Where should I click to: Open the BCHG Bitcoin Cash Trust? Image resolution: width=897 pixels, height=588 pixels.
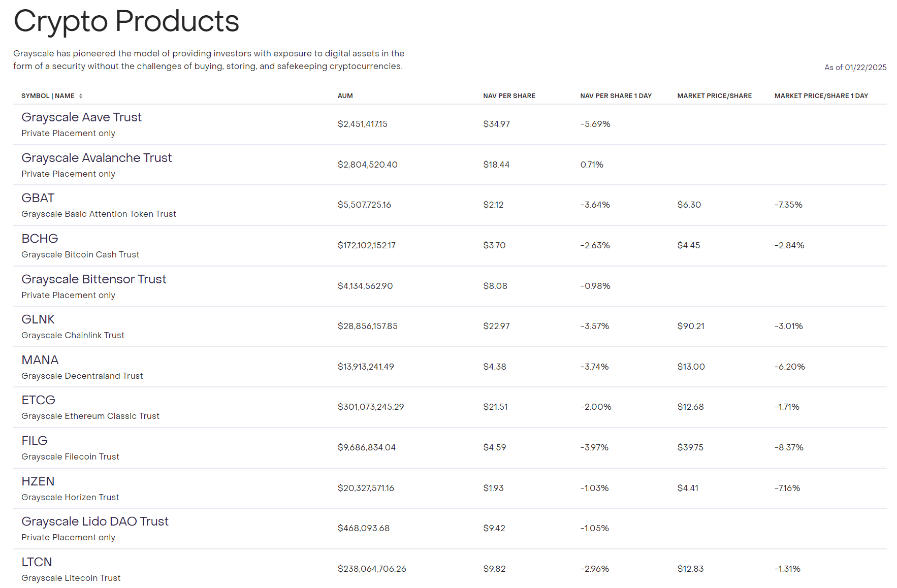40,239
